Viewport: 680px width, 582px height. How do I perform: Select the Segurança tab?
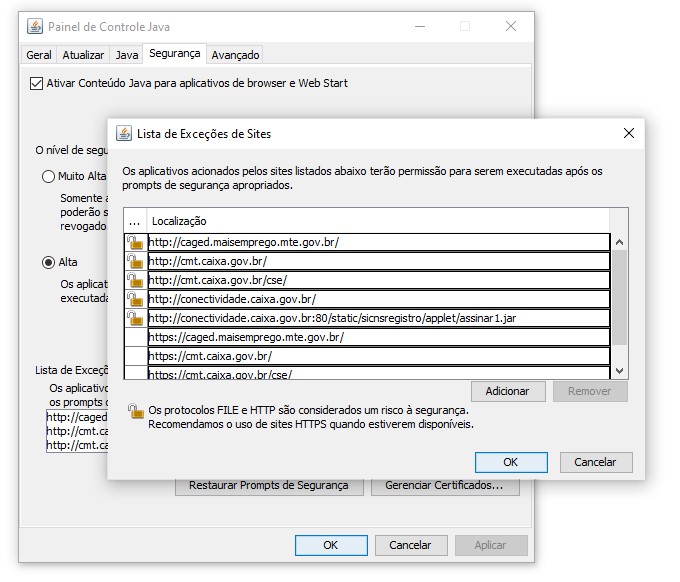175,53
